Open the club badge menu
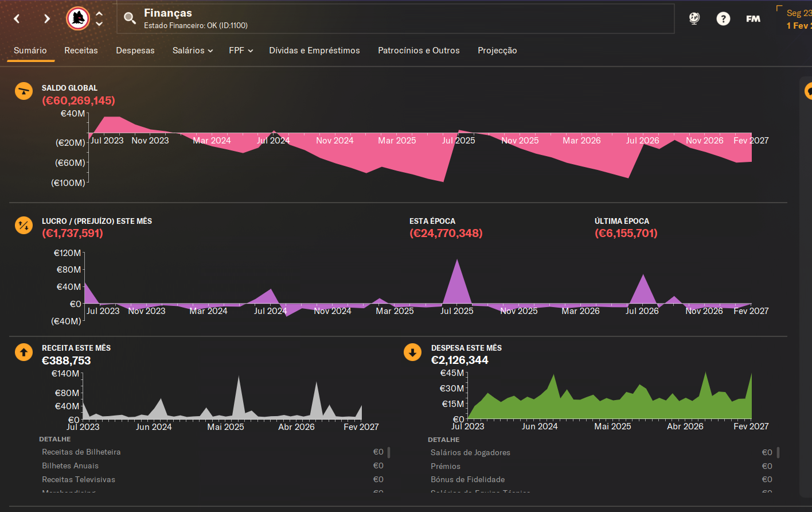Image resolution: width=812 pixels, height=512 pixels. 78,18
